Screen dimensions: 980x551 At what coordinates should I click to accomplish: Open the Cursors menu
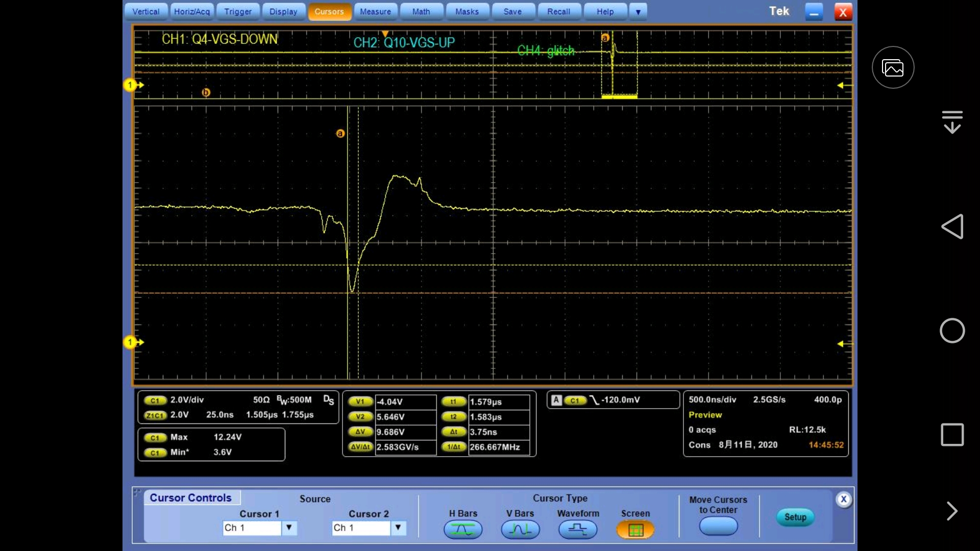pos(329,11)
